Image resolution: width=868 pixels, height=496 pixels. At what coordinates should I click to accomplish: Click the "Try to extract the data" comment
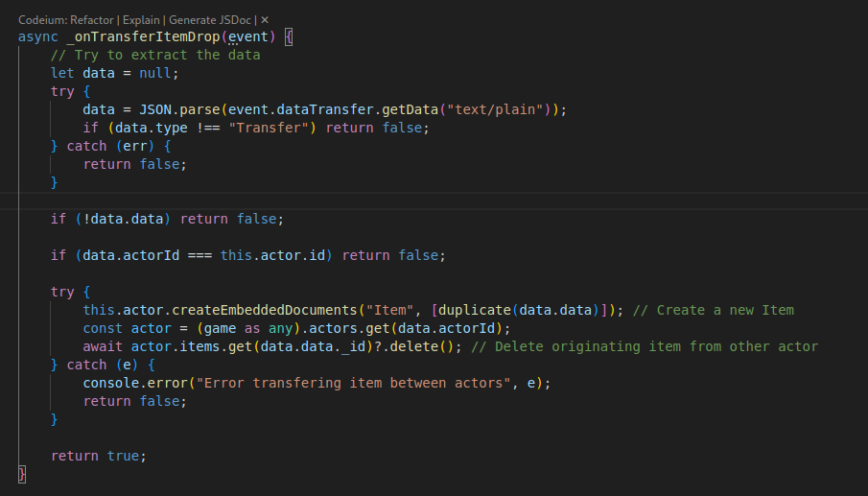(155, 55)
